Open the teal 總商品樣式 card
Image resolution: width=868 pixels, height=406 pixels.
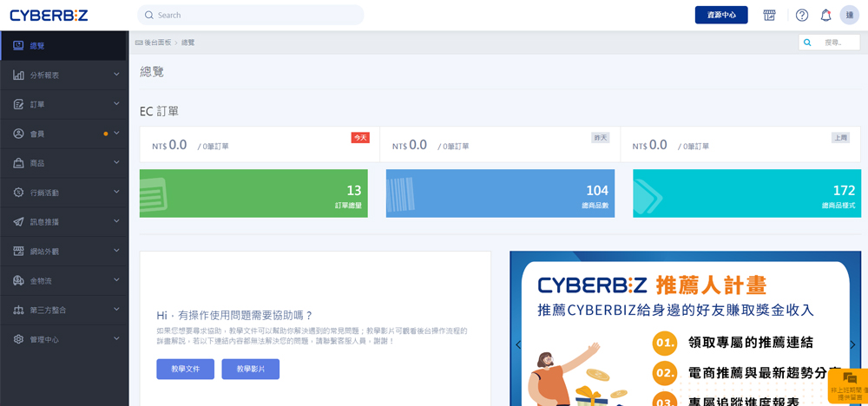coord(747,193)
